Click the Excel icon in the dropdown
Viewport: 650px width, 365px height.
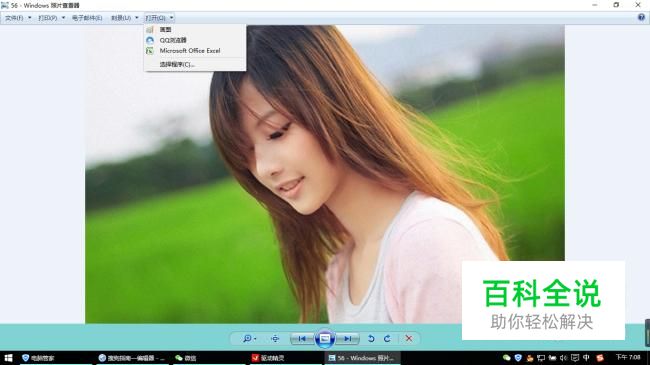click(150, 51)
